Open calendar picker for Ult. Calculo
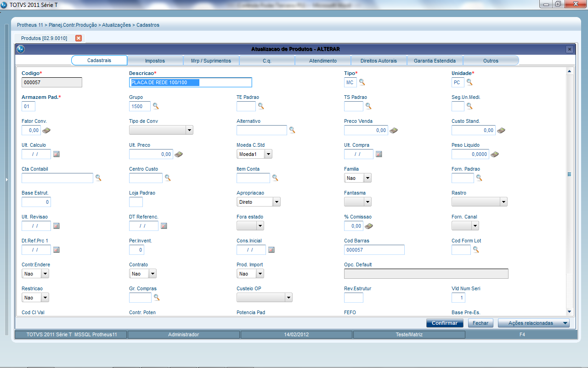 pyautogui.click(x=57, y=154)
